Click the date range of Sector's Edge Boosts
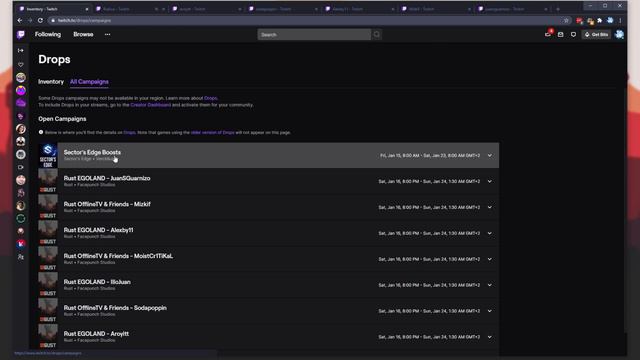This screenshot has width=640, height=360. pyautogui.click(x=430, y=156)
